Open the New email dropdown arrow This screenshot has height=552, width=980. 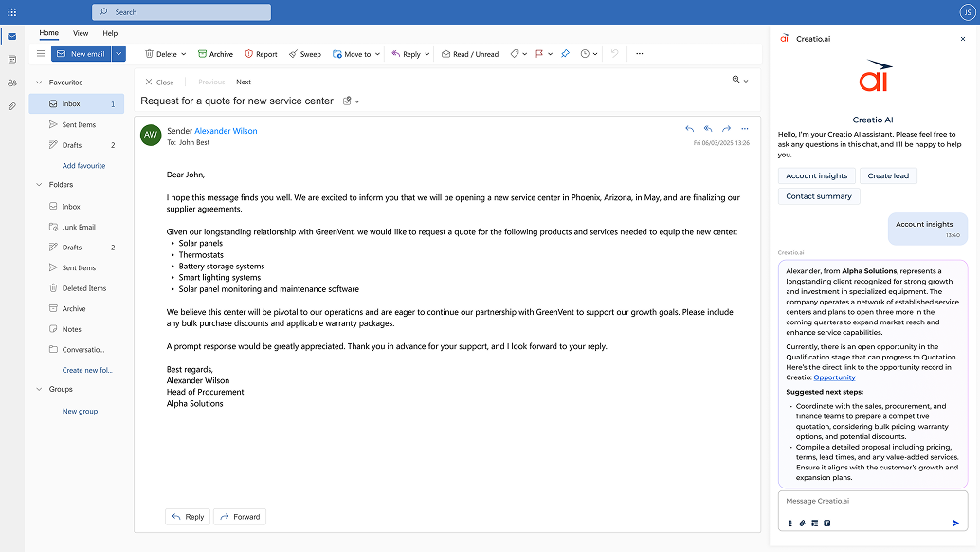[x=118, y=54]
